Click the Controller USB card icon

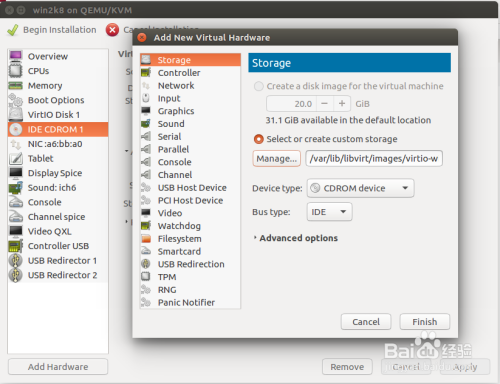tap(16, 246)
